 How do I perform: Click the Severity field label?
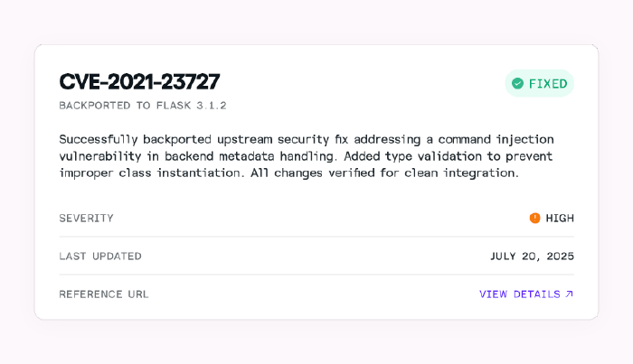pyautogui.click(x=86, y=218)
